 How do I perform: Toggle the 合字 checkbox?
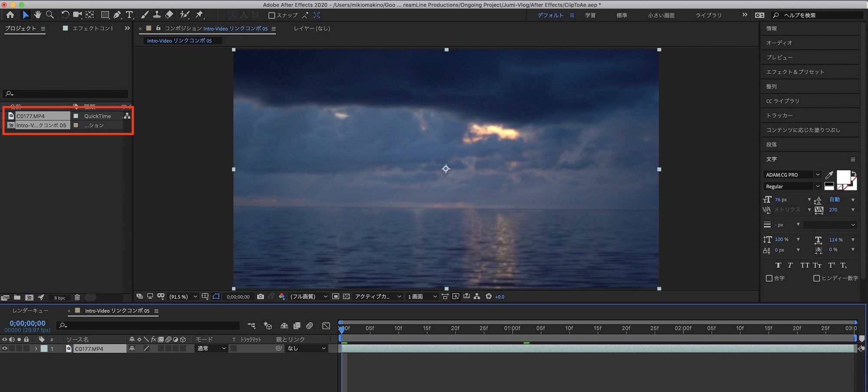click(769, 278)
